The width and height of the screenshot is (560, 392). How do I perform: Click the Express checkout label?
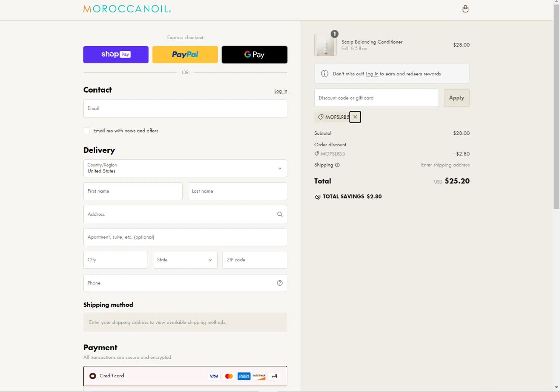[x=185, y=38]
